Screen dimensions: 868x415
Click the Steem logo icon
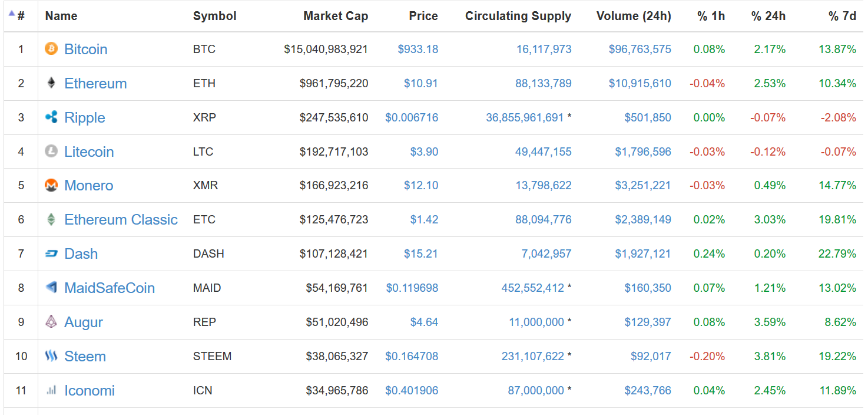pos(51,356)
